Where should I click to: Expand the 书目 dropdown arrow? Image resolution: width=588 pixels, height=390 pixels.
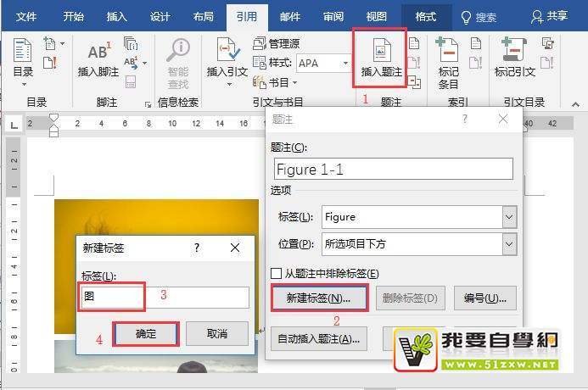295,82
